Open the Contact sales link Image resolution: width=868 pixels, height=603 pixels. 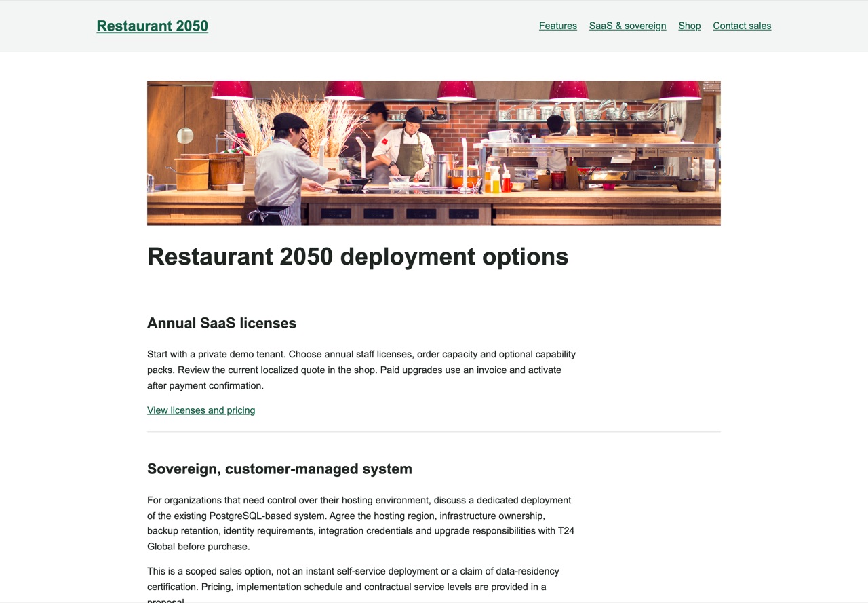click(x=742, y=26)
